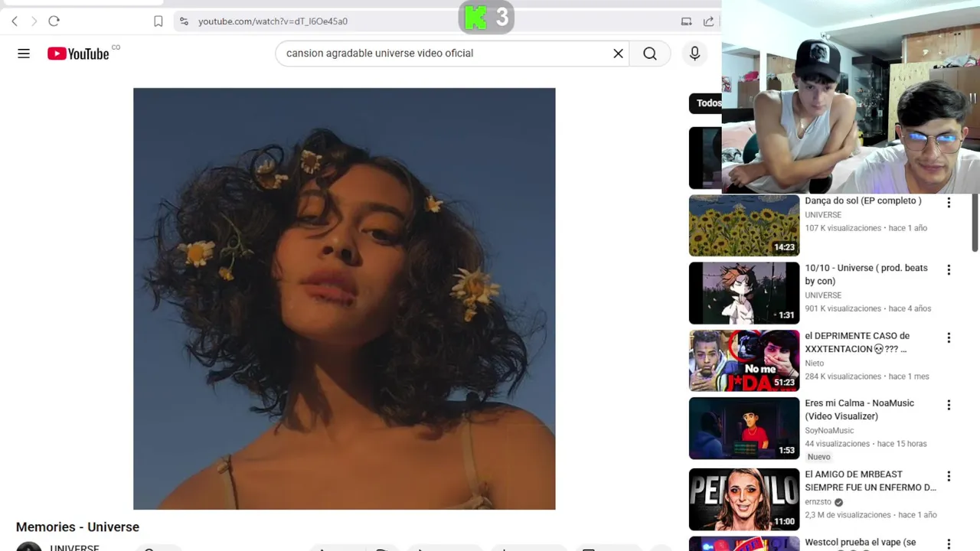Reload the page with refresh icon
Image resolution: width=980 pixels, height=551 pixels.
54,21
